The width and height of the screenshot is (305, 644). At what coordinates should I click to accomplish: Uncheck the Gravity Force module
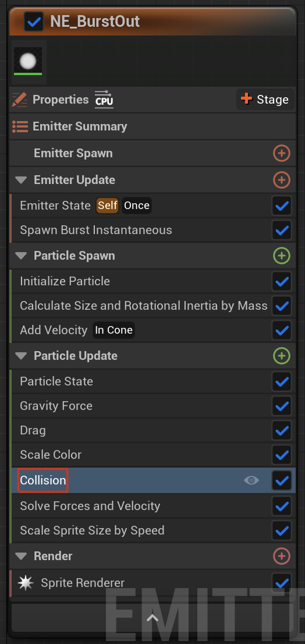(x=282, y=406)
